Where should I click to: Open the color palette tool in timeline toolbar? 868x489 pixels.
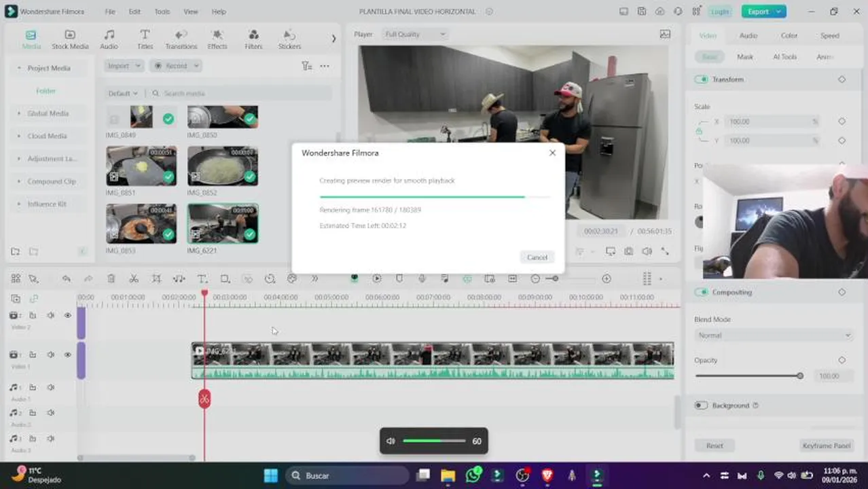(x=292, y=278)
